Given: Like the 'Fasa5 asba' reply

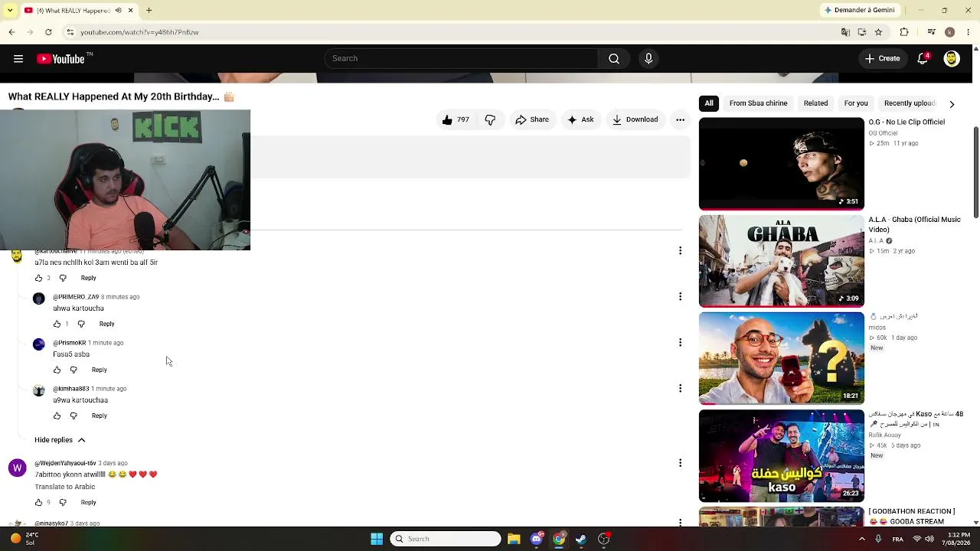Looking at the screenshot, I should pyautogui.click(x=57, y=370).
